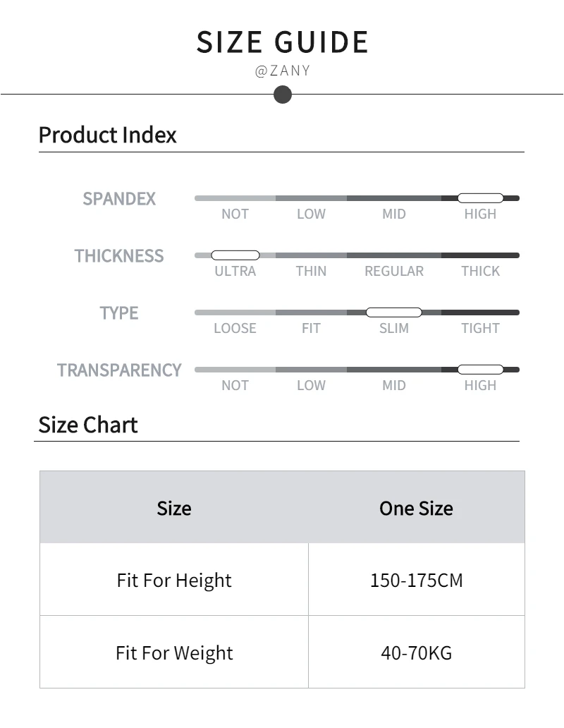Click the Spandex slider handle
The height and width of the screenshot is (728, 564).
pos(480,198)
